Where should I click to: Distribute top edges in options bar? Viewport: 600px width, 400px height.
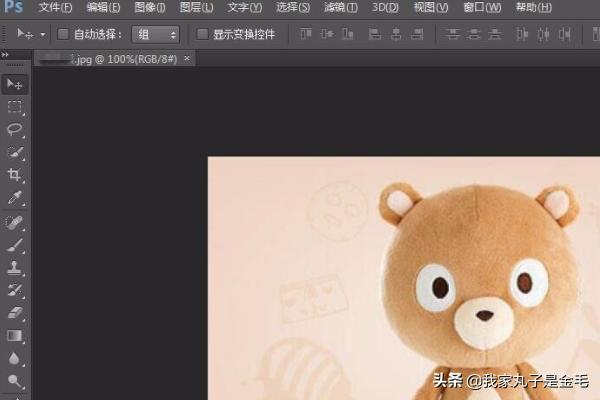tap(452, 34)
